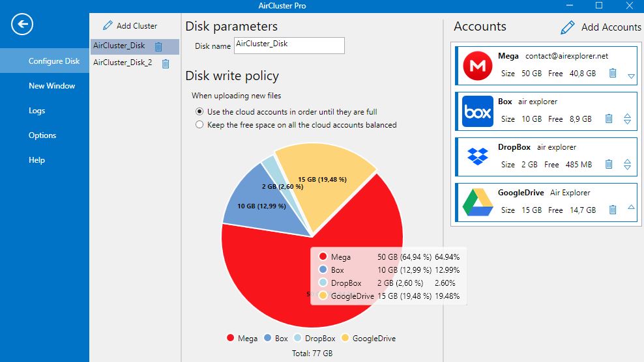Viewport: 644px width, 362px height.
Task: Click the 'Disk parameters' heading
Action: pos(231,26)
